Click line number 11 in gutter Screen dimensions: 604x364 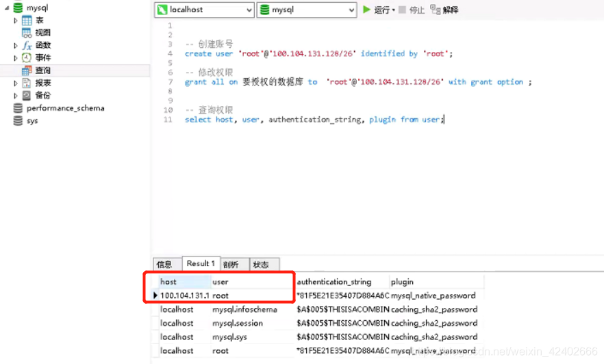(x=168, y=120)
